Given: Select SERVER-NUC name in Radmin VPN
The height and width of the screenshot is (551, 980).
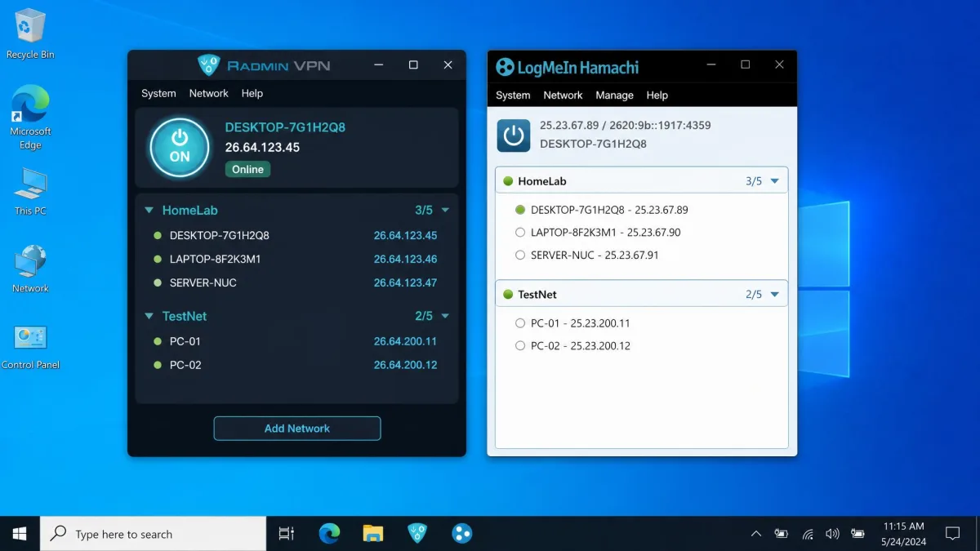Looking at the screenshot, I should 203,283.
